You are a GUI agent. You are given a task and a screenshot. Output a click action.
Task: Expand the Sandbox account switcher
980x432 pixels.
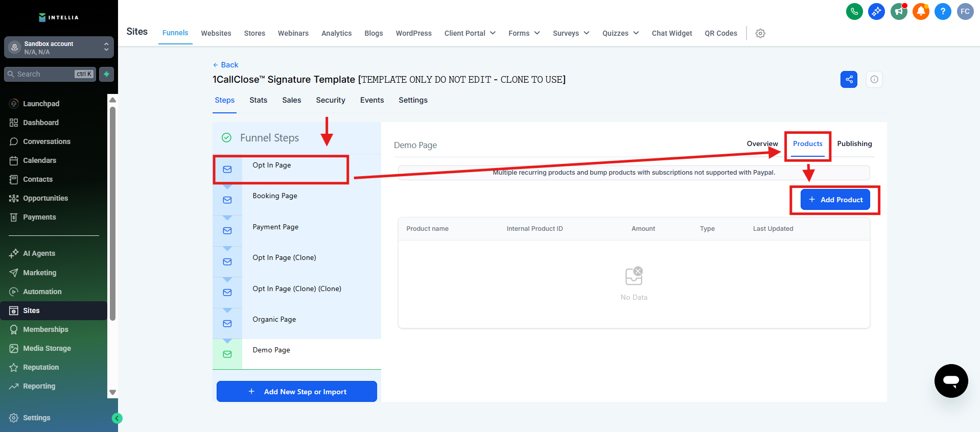(x=59, y=47)
